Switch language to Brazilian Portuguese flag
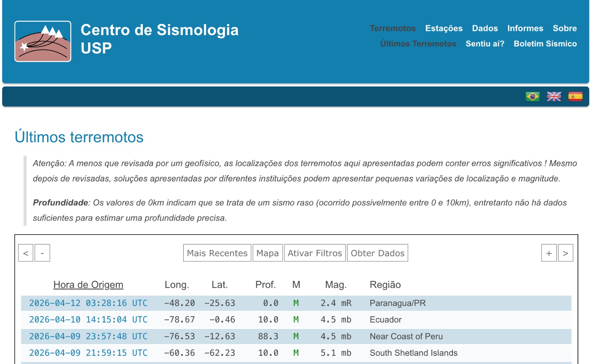The height and width of the screenshot is (364, 592). [x=532, y=96]
